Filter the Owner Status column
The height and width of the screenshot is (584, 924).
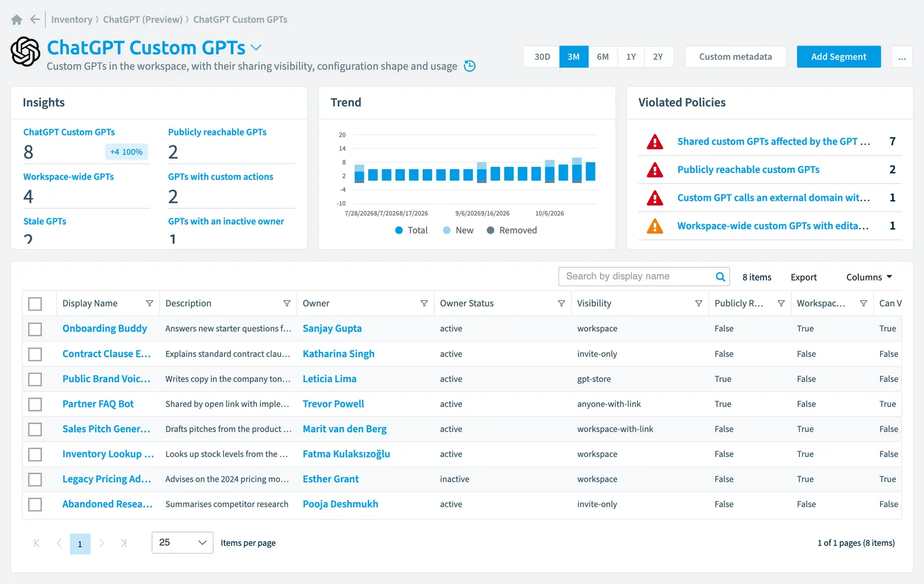(x=561, y=304)
